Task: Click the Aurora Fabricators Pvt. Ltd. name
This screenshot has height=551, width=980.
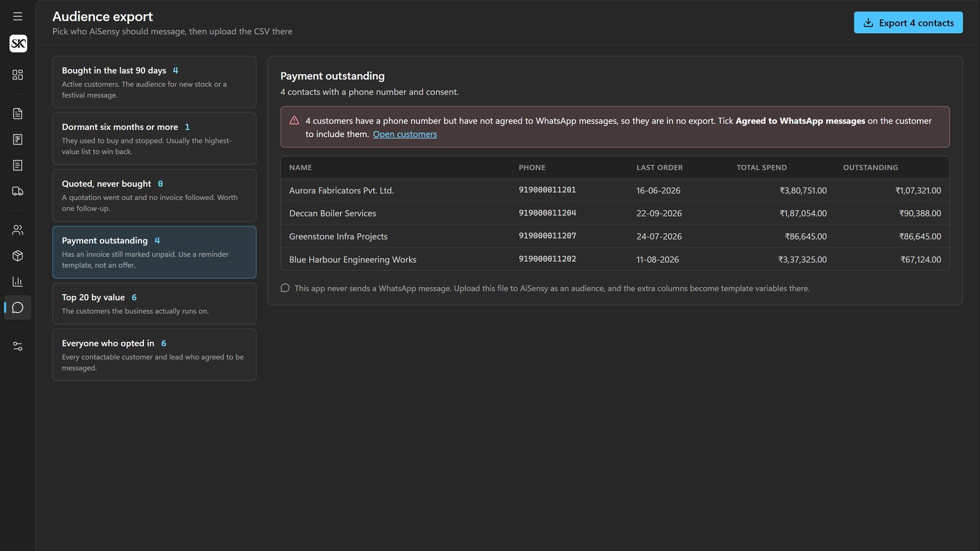Action: [x=341, y=190]
